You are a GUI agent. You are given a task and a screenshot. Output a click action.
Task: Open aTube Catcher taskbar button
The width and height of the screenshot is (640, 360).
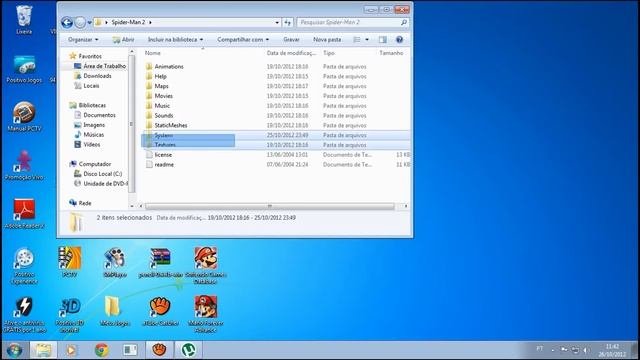(160, 350)
